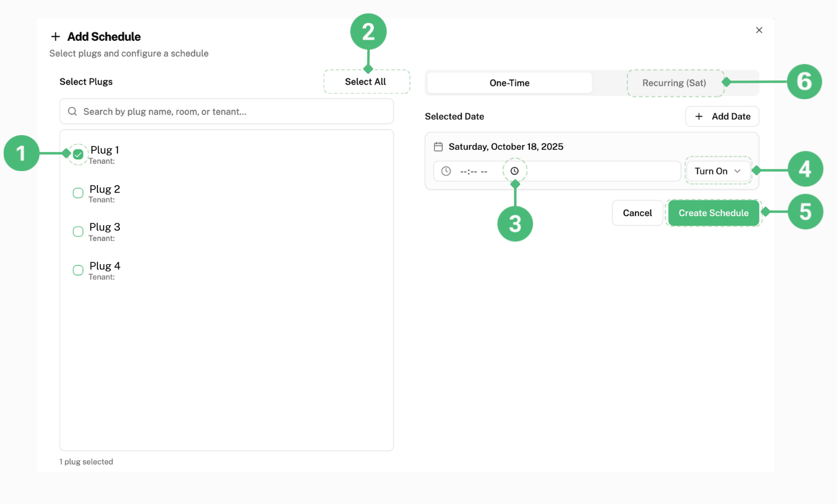
Task: Enable the Plug 3 checkbox
Action: click(x=78, y=232)
